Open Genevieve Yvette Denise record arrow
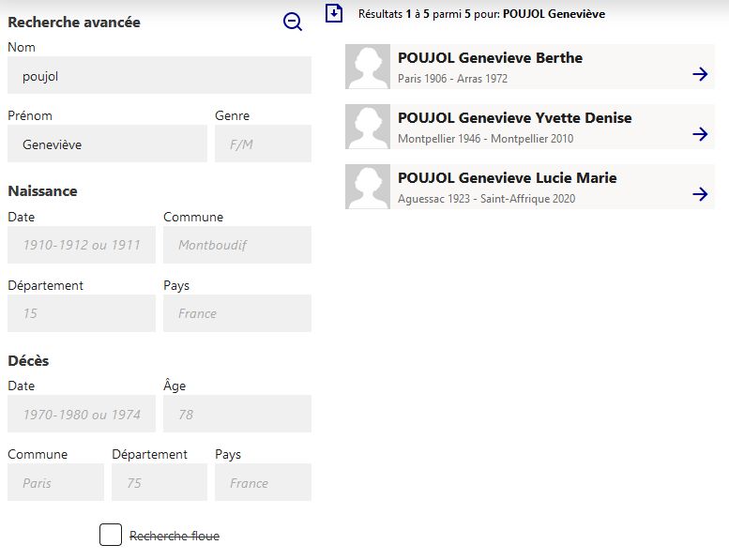This screenshot has height=560, width=729. [700, 134]
